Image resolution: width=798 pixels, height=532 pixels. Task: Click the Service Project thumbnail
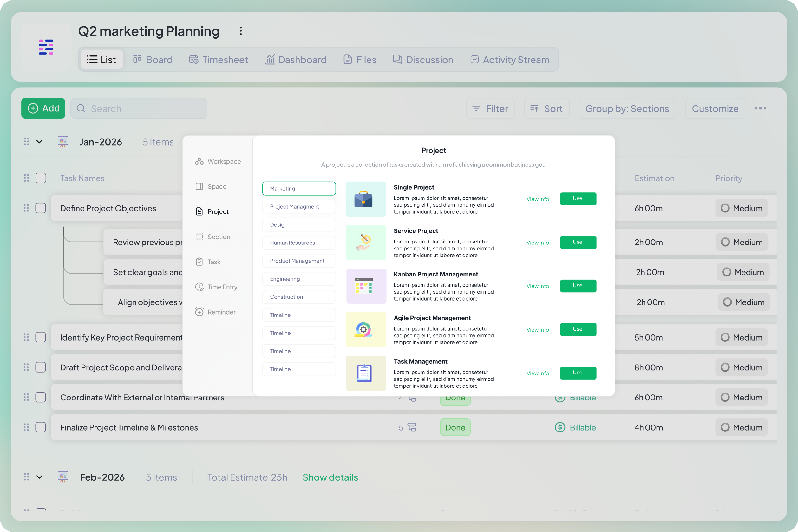pyautogui.click(x=366, y=243)
